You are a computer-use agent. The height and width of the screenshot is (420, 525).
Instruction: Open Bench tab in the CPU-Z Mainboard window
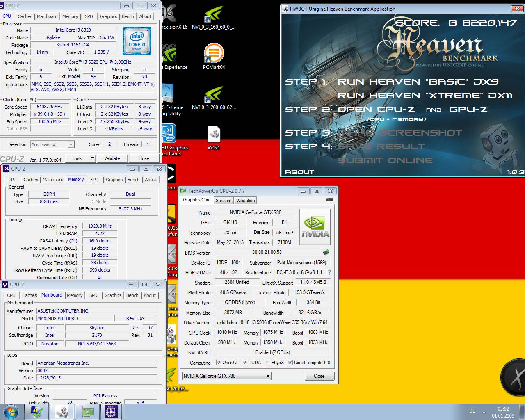132,295
